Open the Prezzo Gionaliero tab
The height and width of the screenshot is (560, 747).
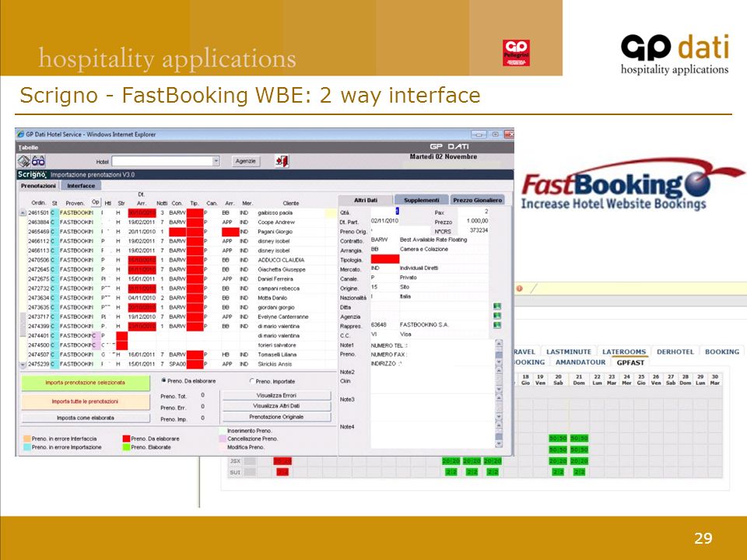pyautogui.click(x=477, y=200)
